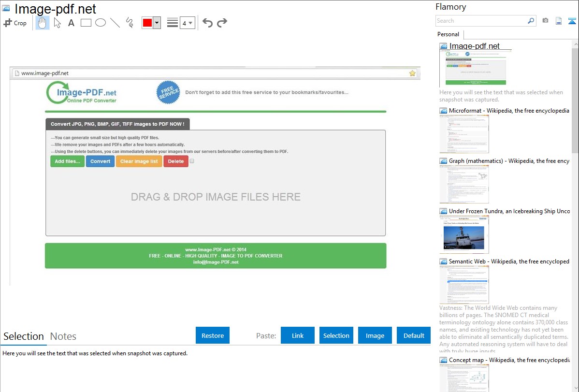Switch to the Notes tab
579x392 pixels.
coord(63,336)
